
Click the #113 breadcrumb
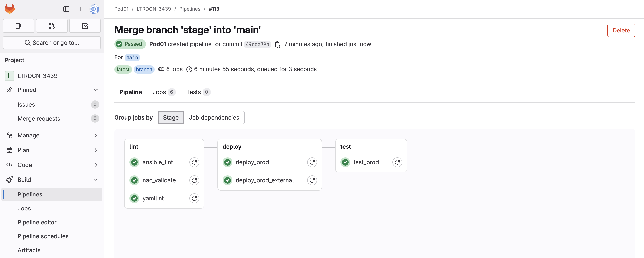point(214,9)
